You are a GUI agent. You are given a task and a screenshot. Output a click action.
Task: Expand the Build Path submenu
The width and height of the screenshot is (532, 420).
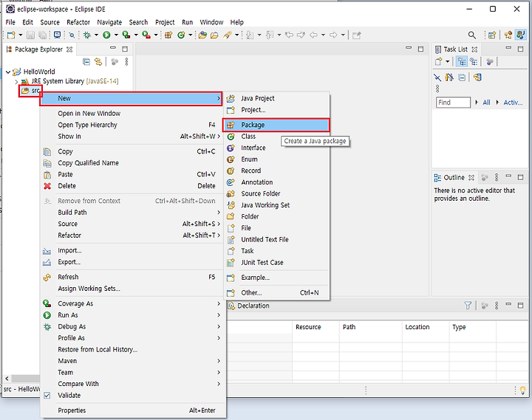pyautogui.click(x=133, y=212)
